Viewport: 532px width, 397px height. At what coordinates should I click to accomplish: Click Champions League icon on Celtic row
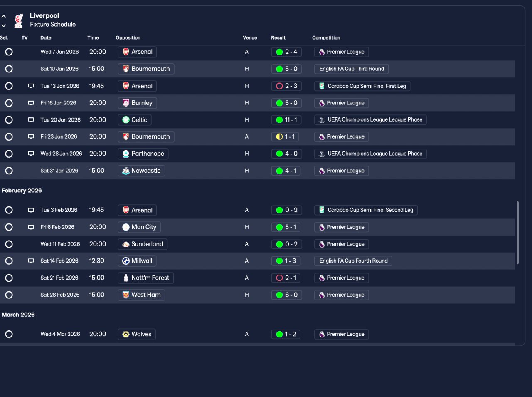pyautogui.click(x=322, y=120)
